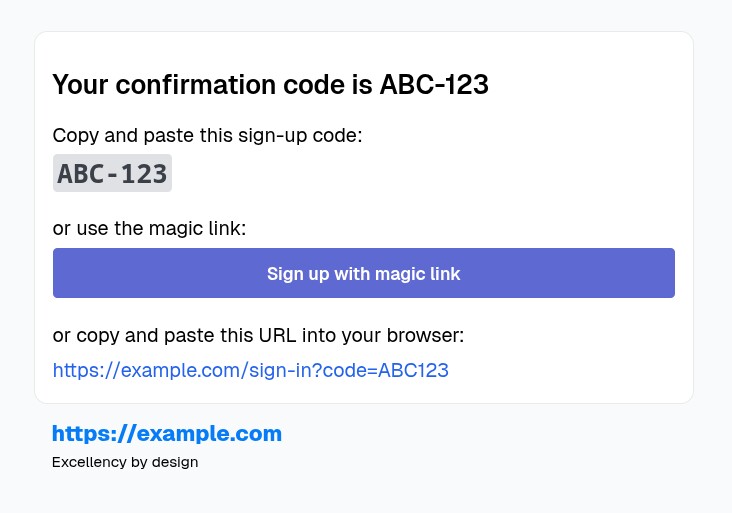Open the bold https://example.com footer link
This screenshot has width=732, height=513.
point(167,434)
